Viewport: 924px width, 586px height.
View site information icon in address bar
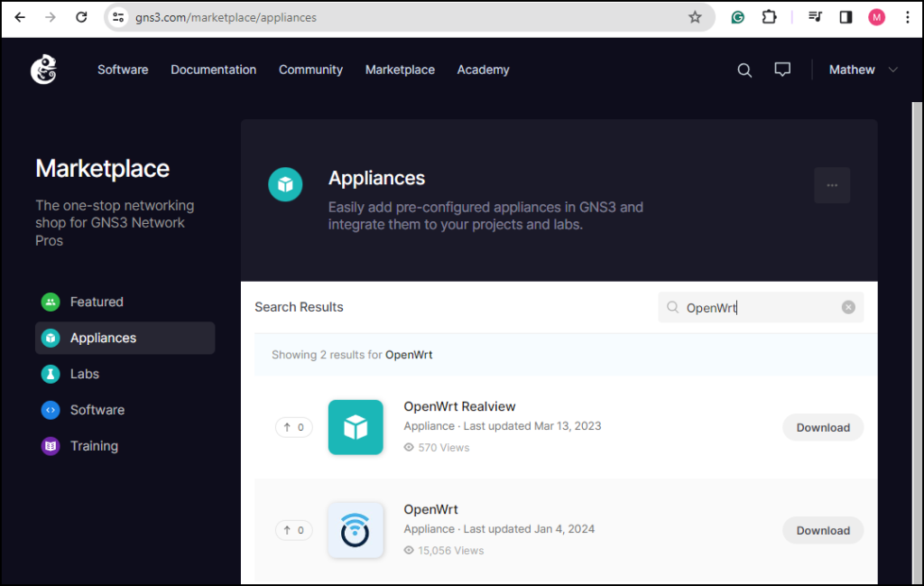tap(118, 18)
